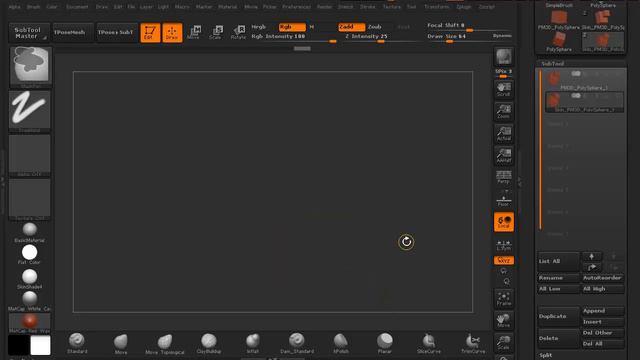Adjust the Draw Size slider
Screen dimensions: 640x360
tap(459, 37)
